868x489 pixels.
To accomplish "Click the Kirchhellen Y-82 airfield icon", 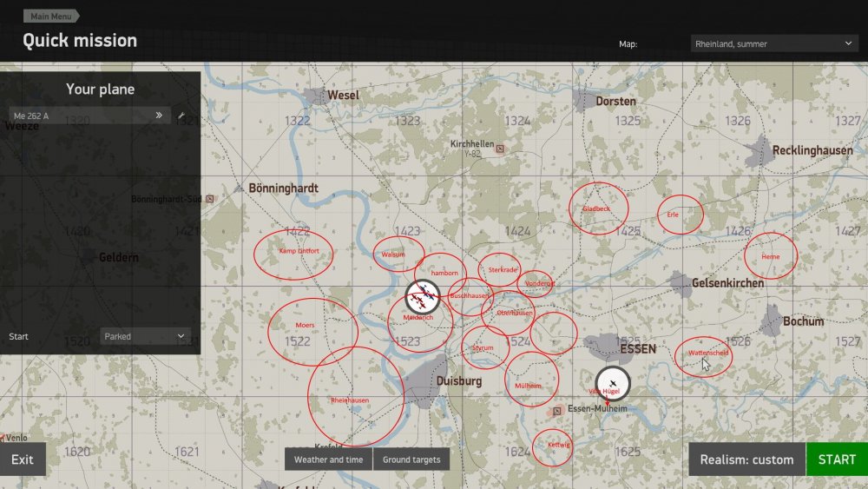I will click(x=500, y=149).
